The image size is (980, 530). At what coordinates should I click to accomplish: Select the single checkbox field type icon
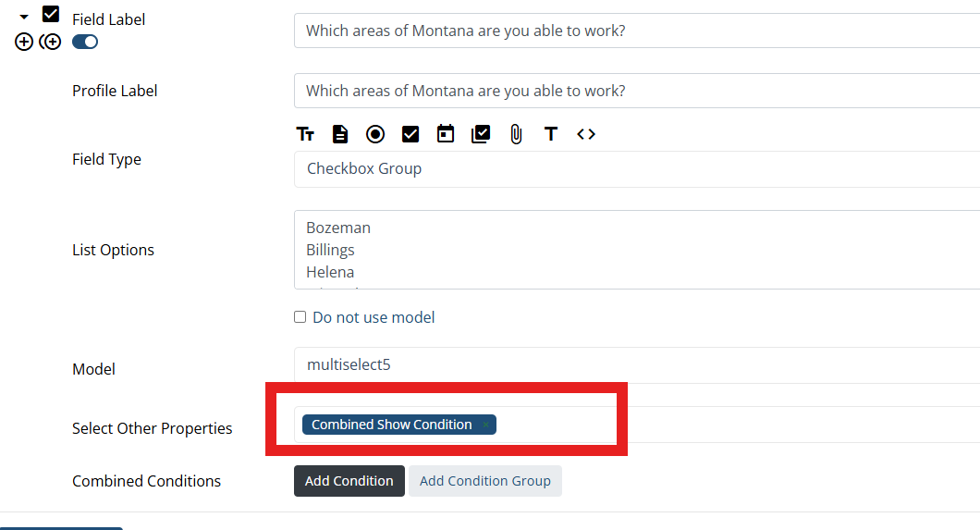[x=410, y=134]
